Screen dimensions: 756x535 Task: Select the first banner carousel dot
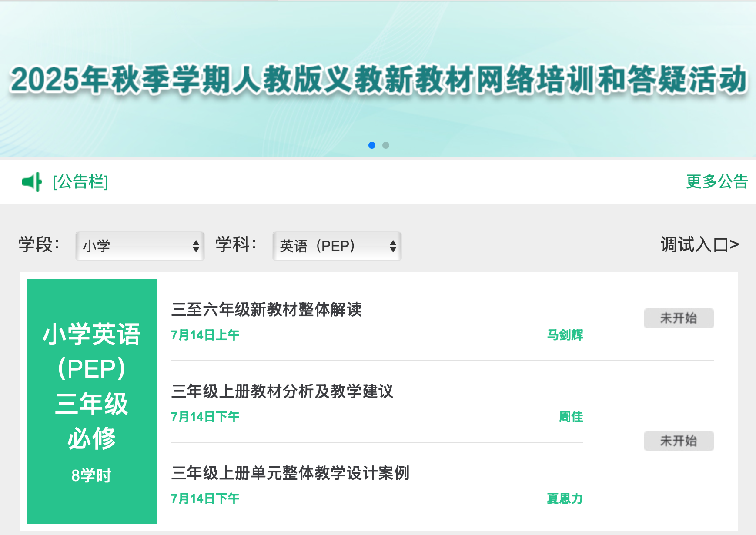pos(372,145)
